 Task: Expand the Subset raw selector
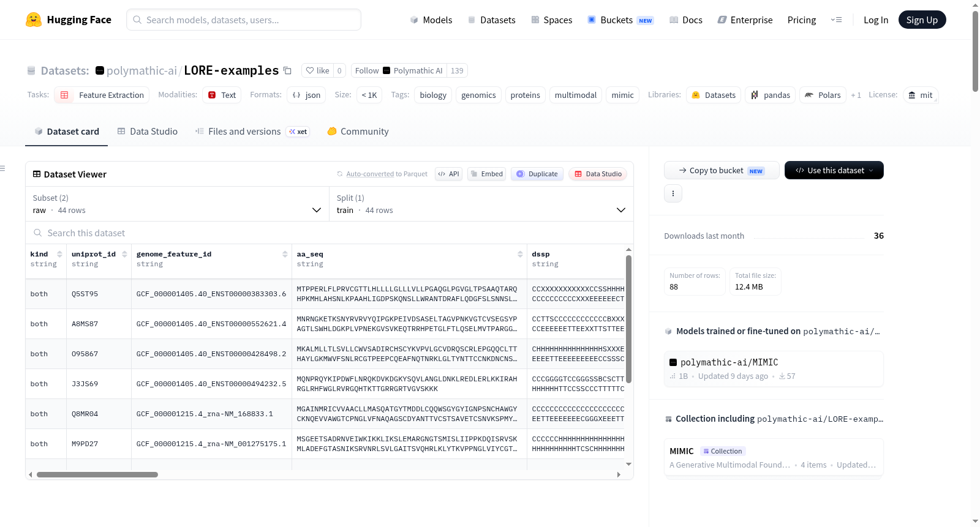[178, 204]
